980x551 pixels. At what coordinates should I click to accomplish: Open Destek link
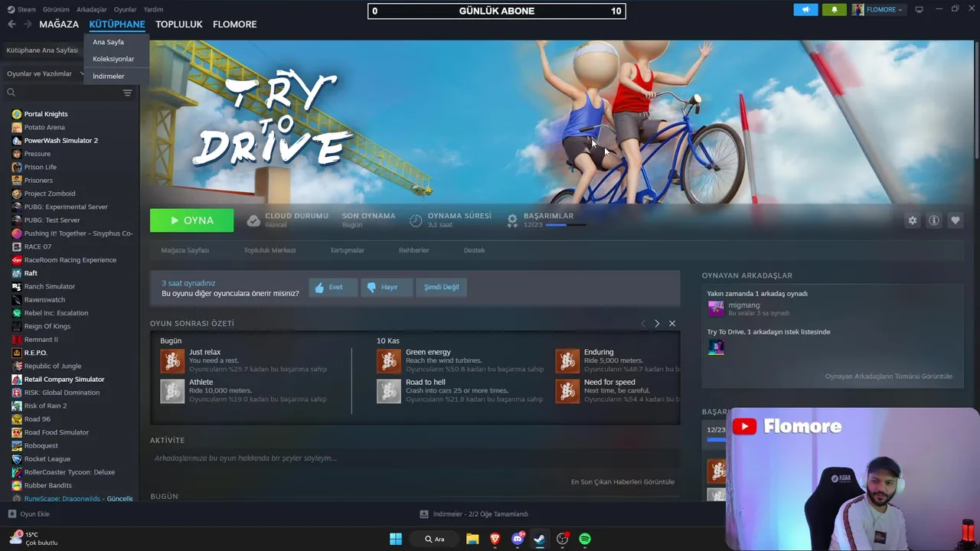[x=474, y=250]
